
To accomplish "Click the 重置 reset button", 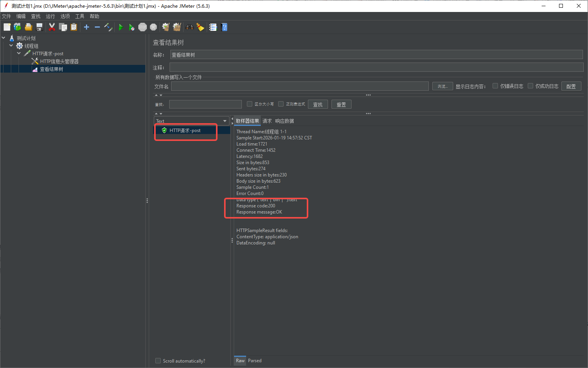I will (341, 104).
